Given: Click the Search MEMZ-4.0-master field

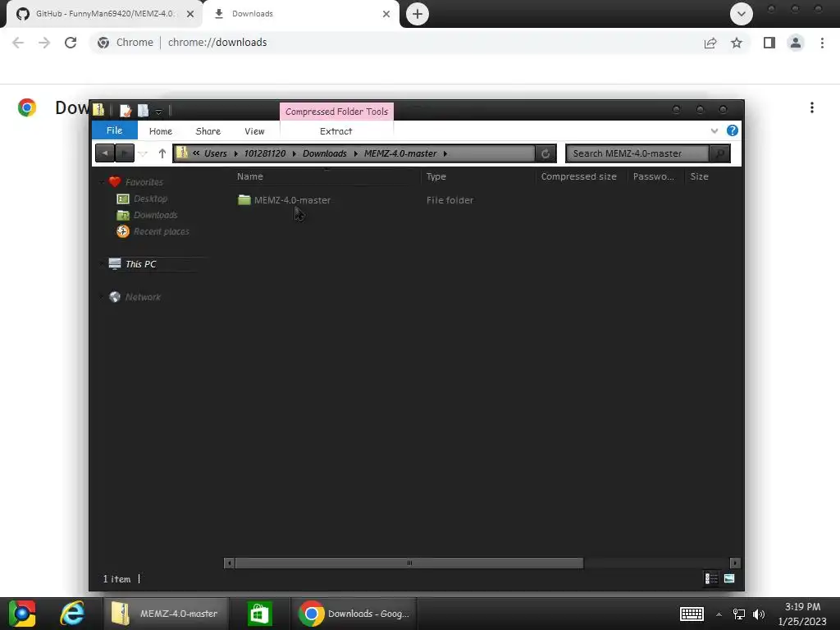Looking at the screenshot, I should pyautogui.click(x=637, y=153).
